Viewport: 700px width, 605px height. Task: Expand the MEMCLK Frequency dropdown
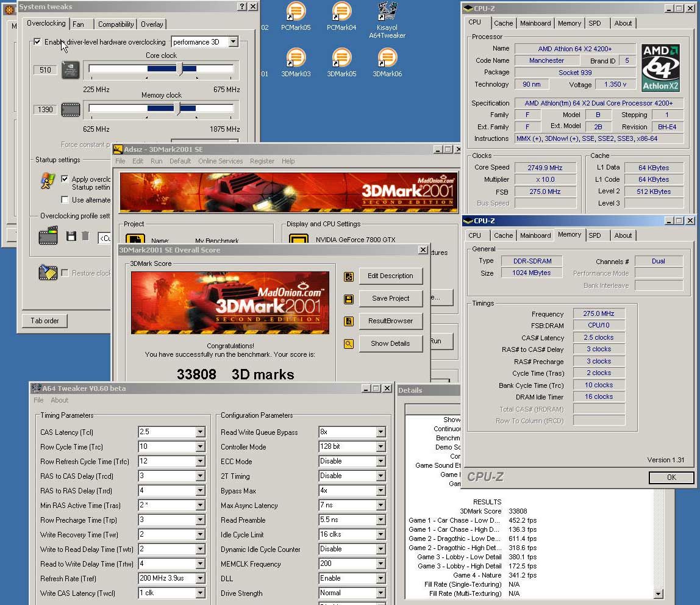[x=381, y=564]
